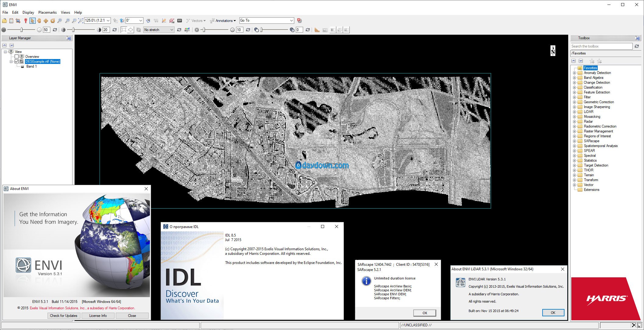Viewport: 644px width, 330px height.
Task: Open the rotation angle dropdown
Action: pyautogui.click(x=140, y=21)
